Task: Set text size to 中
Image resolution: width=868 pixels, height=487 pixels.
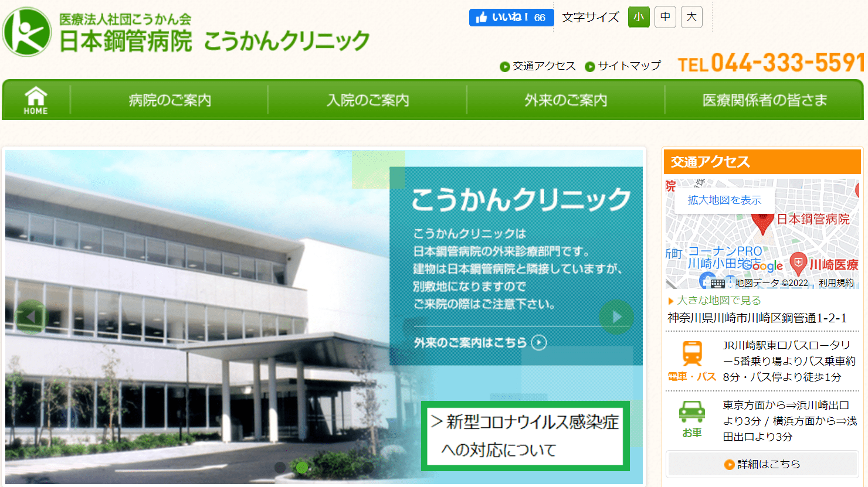Action: [665, 17]
